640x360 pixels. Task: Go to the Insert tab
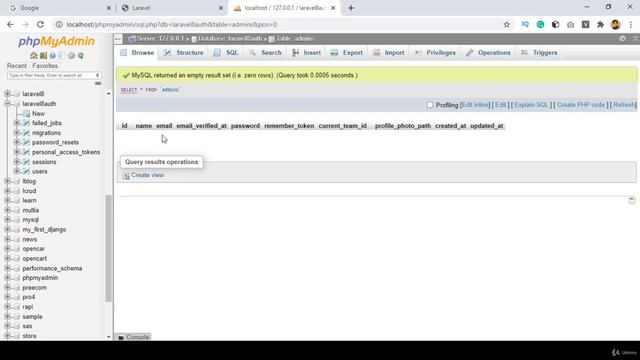pyautogui.click(x=307, y=53)
